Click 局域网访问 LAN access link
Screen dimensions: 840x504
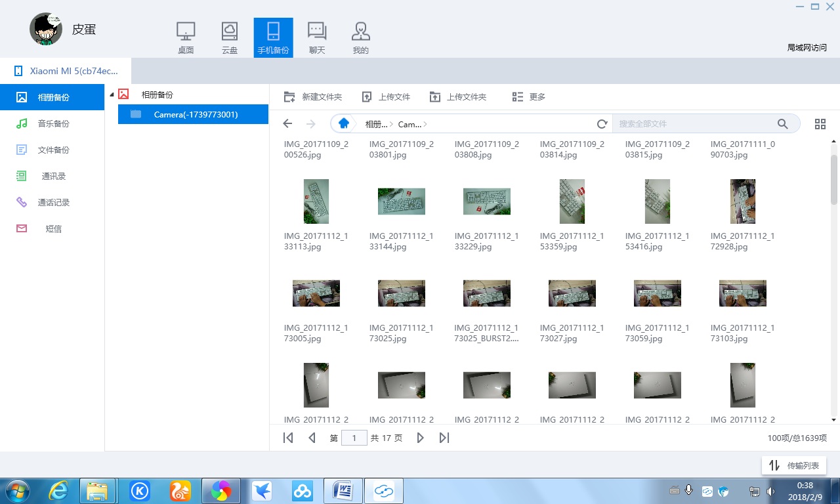tap(807, 47)
